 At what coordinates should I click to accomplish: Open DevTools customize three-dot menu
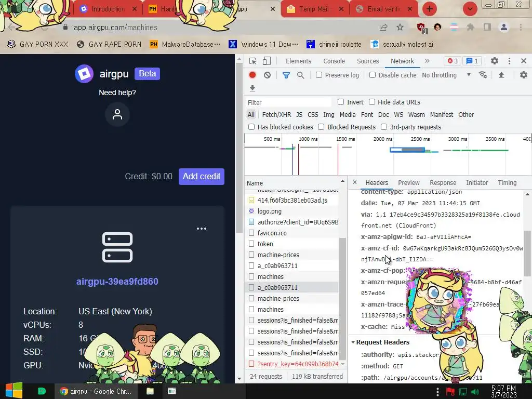pos(509,61)
